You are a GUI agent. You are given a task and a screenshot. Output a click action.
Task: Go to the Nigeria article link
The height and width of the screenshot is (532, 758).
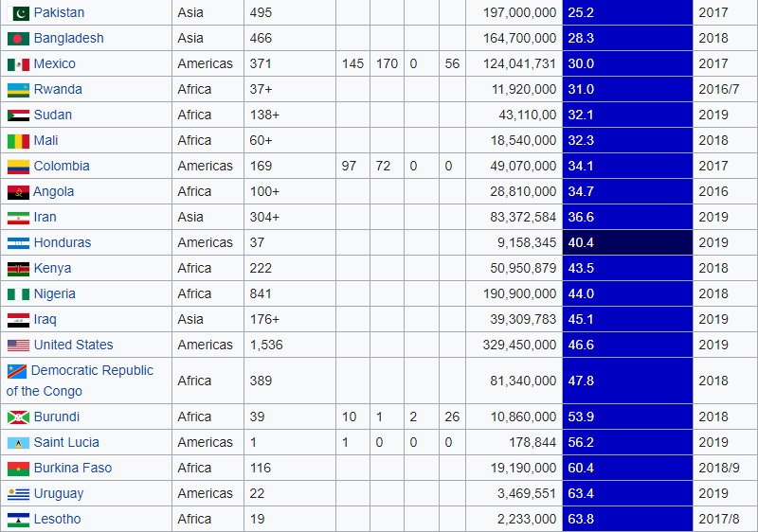click(54, 293)
